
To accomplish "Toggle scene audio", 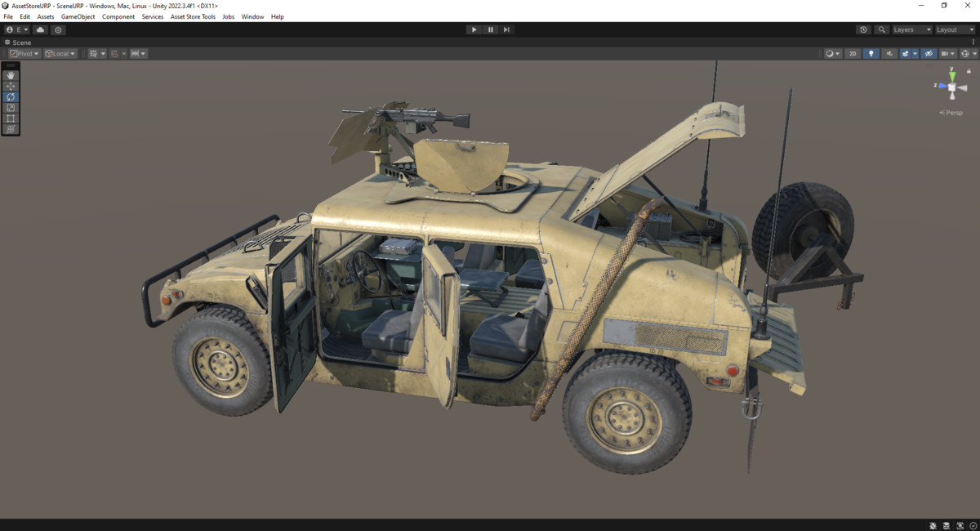I will (889, 53).
